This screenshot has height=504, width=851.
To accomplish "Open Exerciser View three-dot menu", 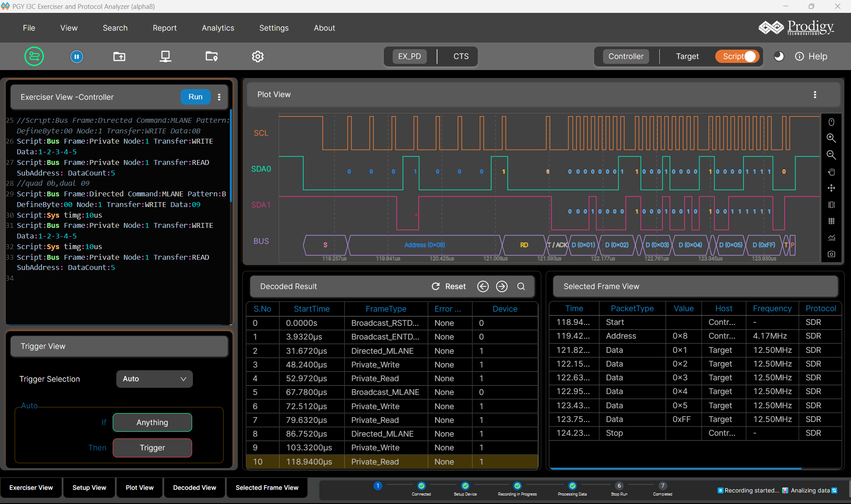I will click(x=219, y=97).
